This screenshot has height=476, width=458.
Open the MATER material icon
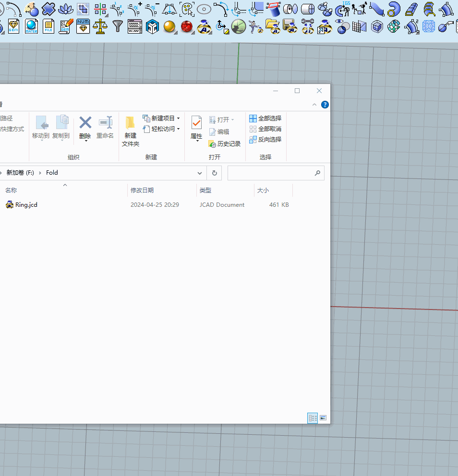click(31, 26)
